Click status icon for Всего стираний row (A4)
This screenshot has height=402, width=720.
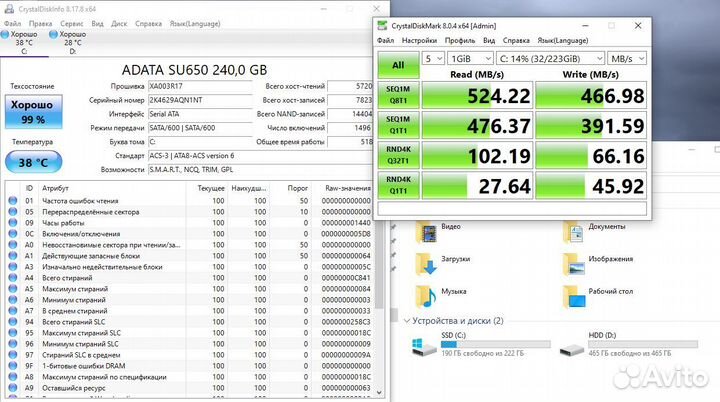pos(13,278)
